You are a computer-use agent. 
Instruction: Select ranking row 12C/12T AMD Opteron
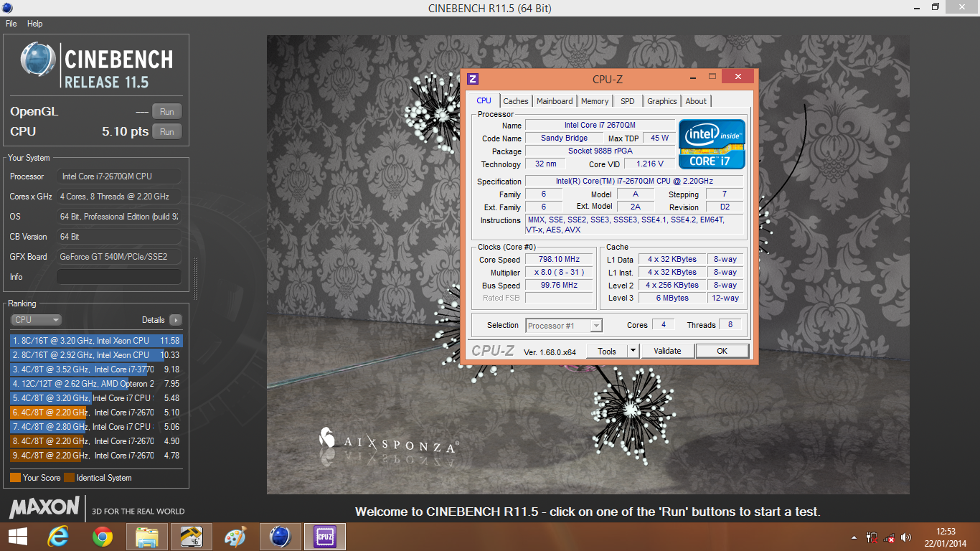coord(96,384)
